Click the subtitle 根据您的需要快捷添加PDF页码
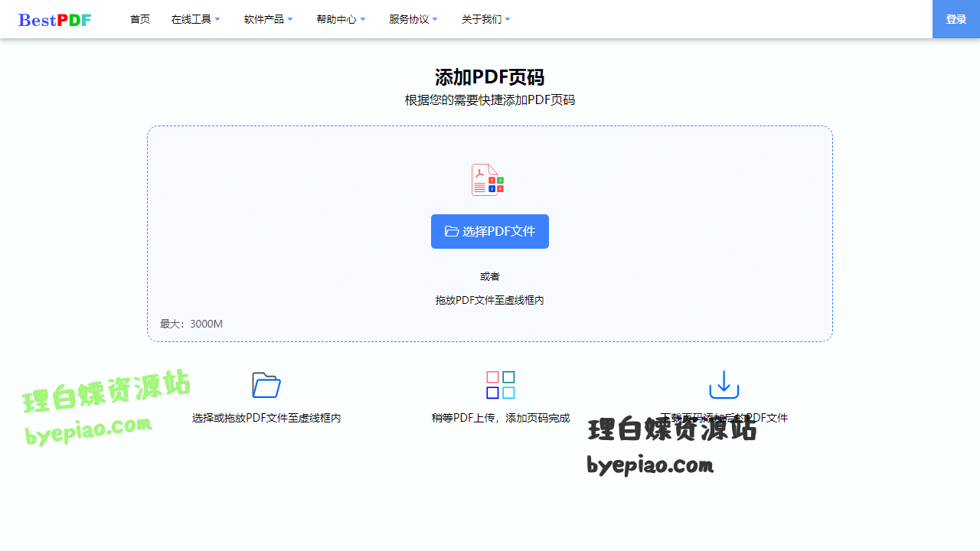The height and width of the screenshot is (551, 980). [x=490, y=100]
